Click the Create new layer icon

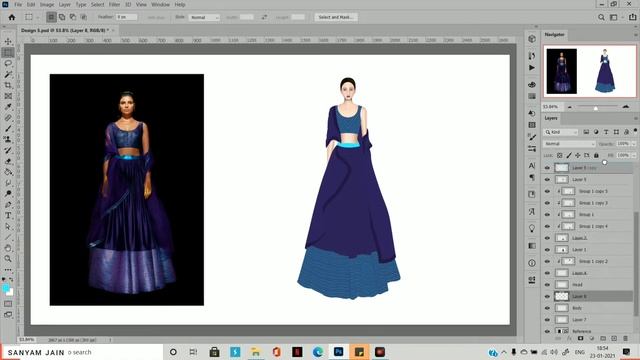(x=614, y=338)
